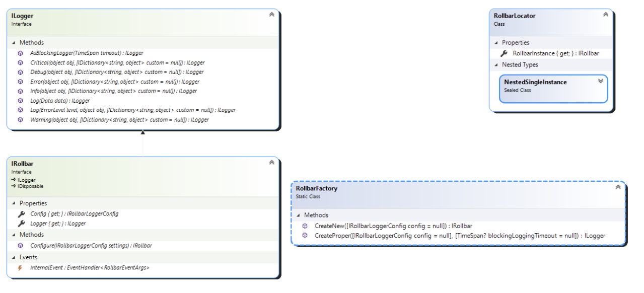Select the Log(Data data) : ILogger text

click(60, 101)
